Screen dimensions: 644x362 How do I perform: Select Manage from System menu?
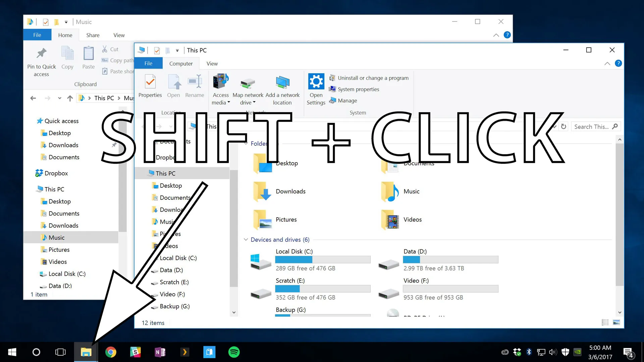(x=347, y=100)
